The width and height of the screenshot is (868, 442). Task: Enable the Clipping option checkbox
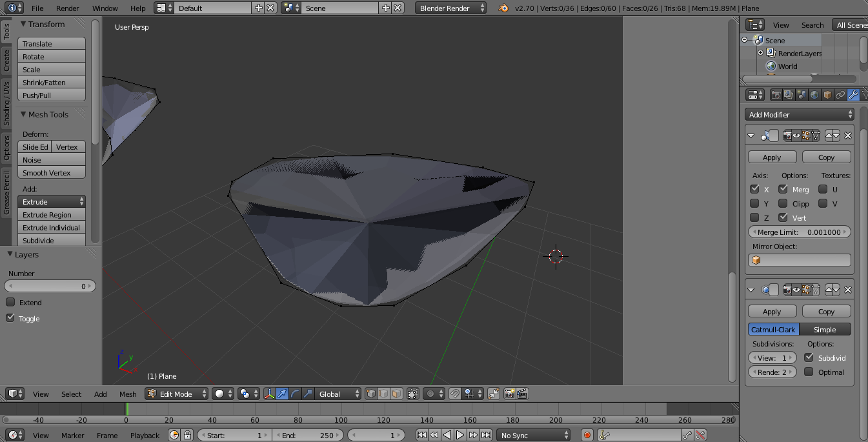[783, 203]
